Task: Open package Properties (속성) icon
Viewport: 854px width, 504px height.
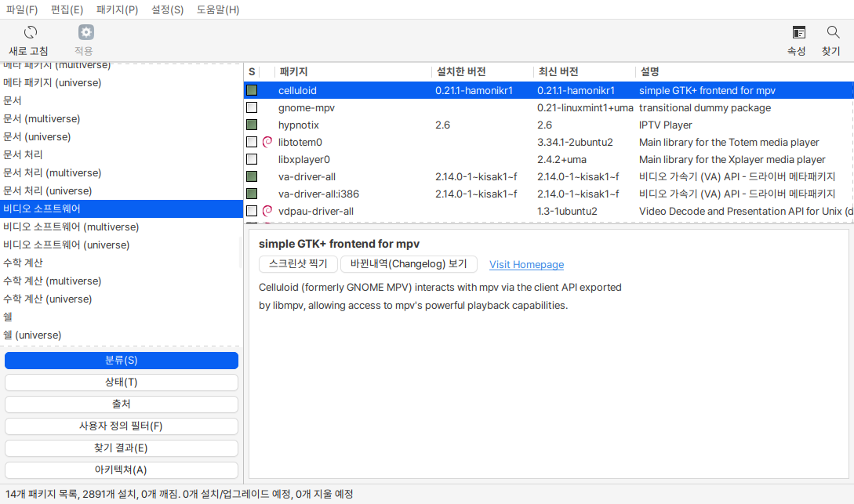Action: point(798,33)
